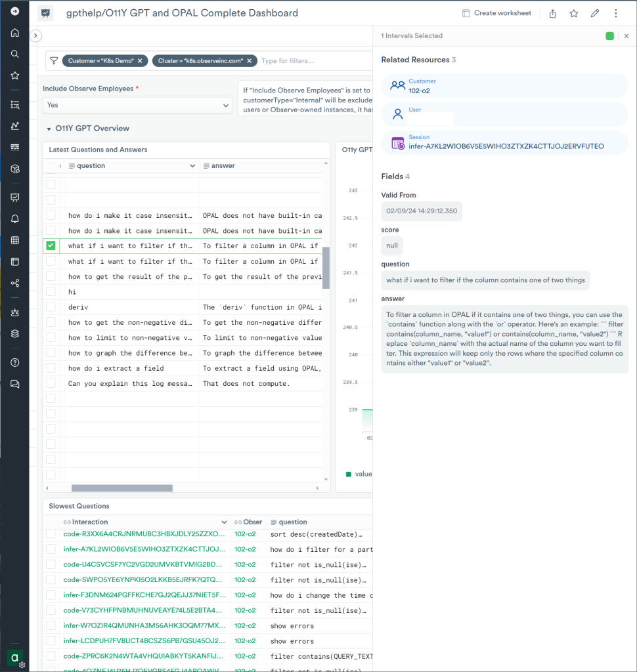Expand the collapsed left panel chevron
Viewport: 637px width, 672px height.
tap(35, 35)
